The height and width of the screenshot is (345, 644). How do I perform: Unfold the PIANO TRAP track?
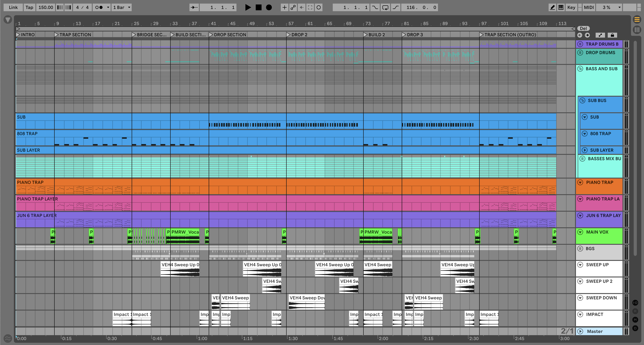click(x=580, y=182)
